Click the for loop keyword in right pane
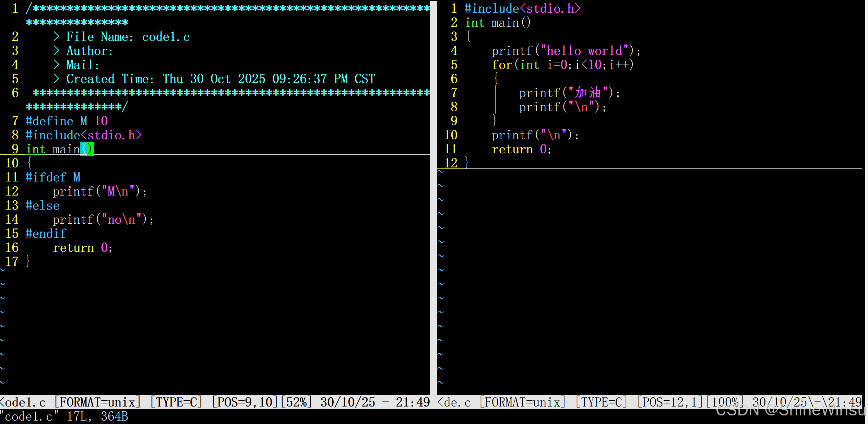868x424 pixels. click(x=502, y=65)
